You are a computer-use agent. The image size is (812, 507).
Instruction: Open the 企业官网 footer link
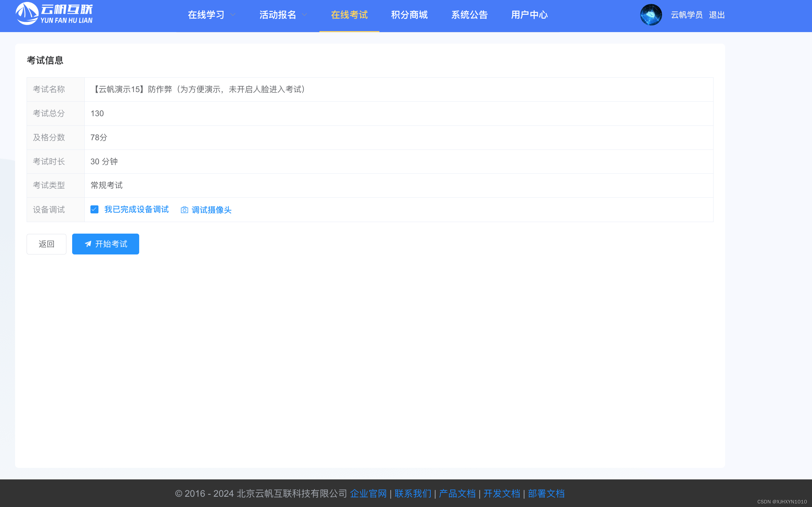[368, 494]
